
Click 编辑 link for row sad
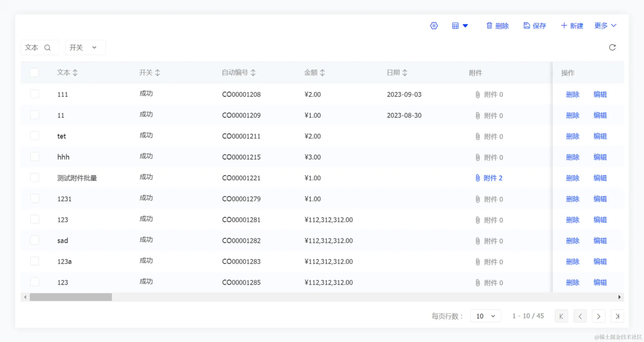pos(600,241)
